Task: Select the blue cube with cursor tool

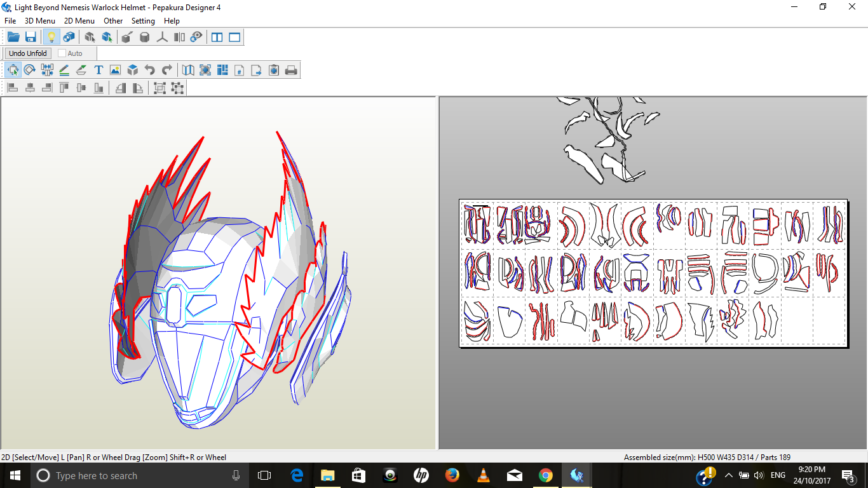Action: coord(108,37)
